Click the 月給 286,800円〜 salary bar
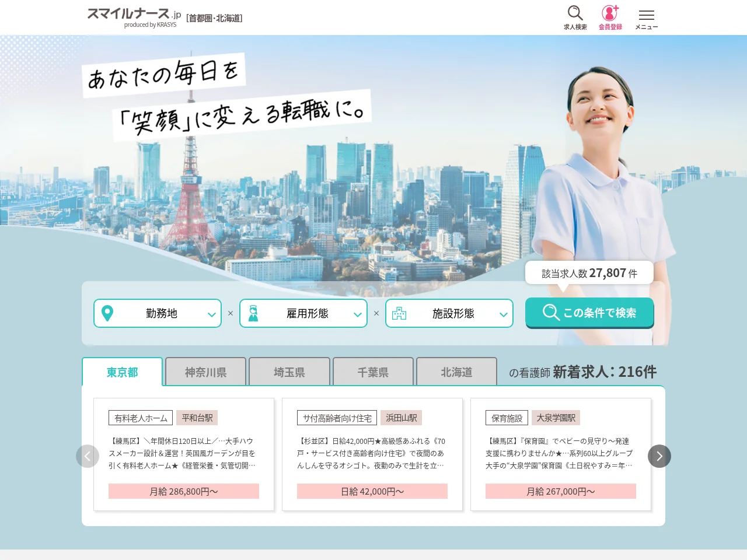747x560 pixels. [x=184, y=491]
